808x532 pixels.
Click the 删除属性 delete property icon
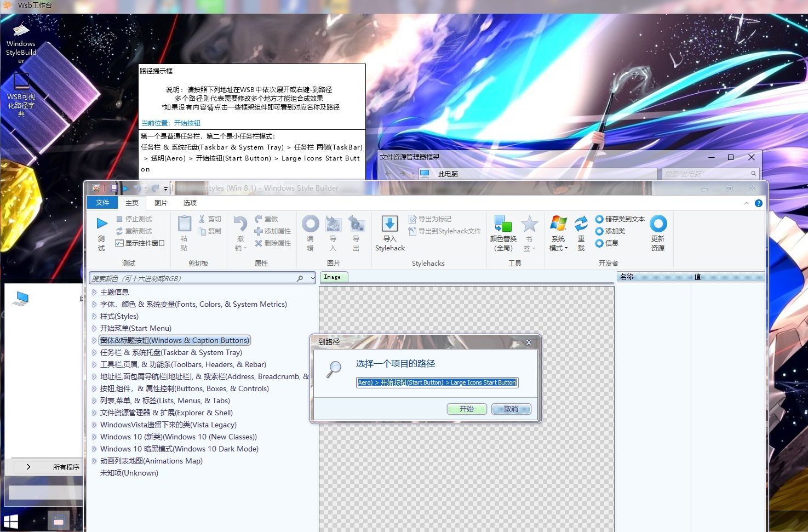[x=259, y=243]
